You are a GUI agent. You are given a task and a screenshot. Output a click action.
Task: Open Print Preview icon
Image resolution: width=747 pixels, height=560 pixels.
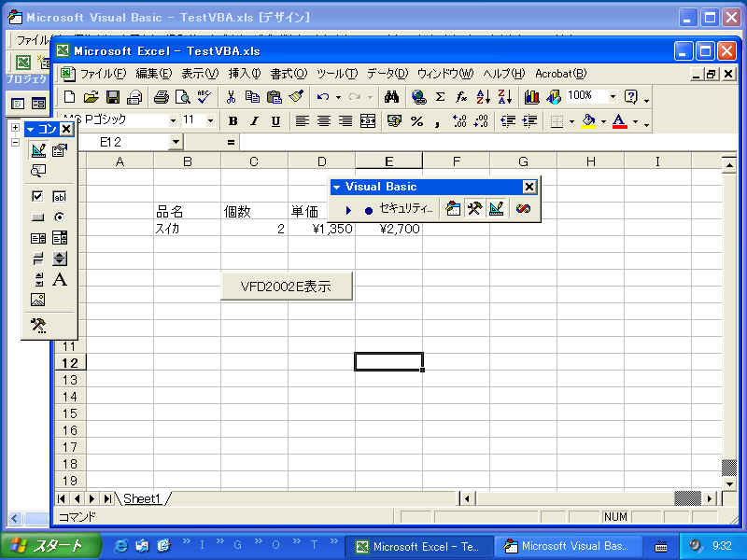[182, 97]
